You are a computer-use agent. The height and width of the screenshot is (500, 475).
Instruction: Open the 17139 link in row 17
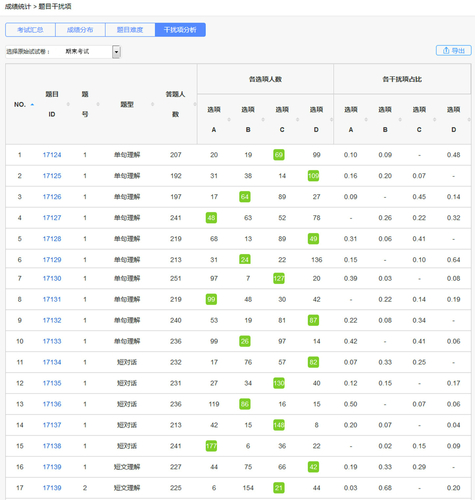(x=52, y=488)
